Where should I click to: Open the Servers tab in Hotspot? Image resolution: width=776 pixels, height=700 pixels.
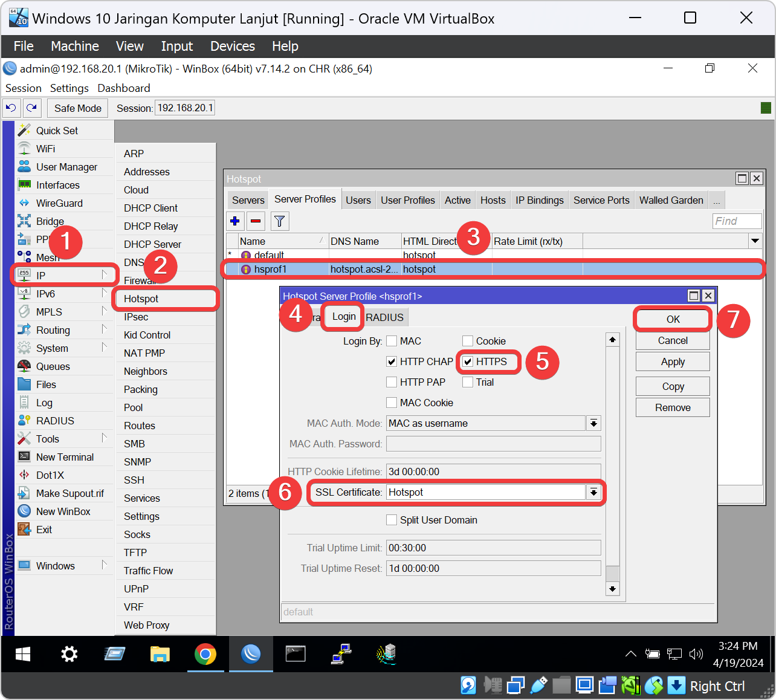pos(248,200)
